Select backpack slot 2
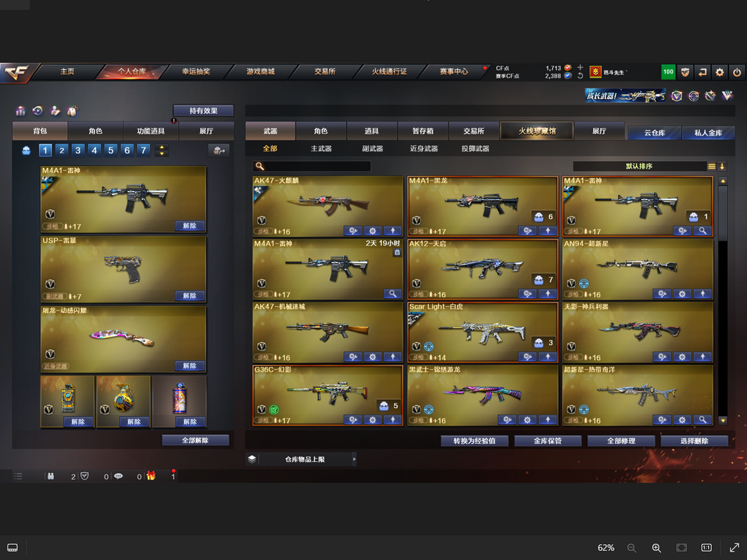Image resolution: width=747 pixels, height=560 pixels. 62,151
